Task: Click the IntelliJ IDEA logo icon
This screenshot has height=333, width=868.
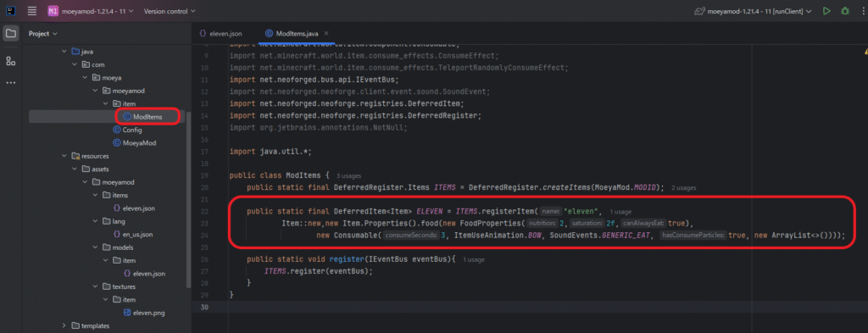Action: pyautogui.click(x=10, y=11)
